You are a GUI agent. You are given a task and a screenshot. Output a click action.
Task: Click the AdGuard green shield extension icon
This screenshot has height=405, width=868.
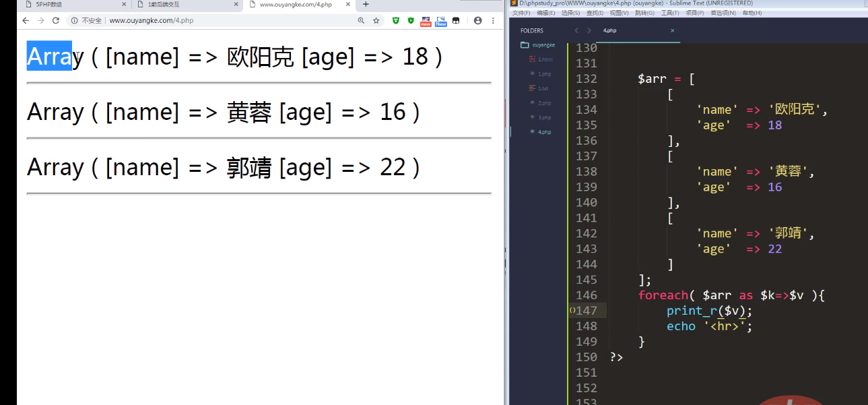[x=410, y=20]
